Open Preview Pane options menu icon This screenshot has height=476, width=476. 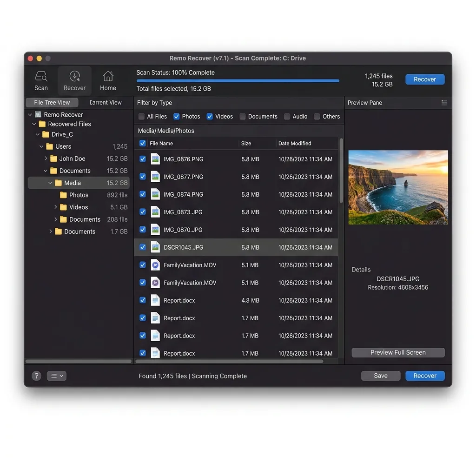click(444, 103)
